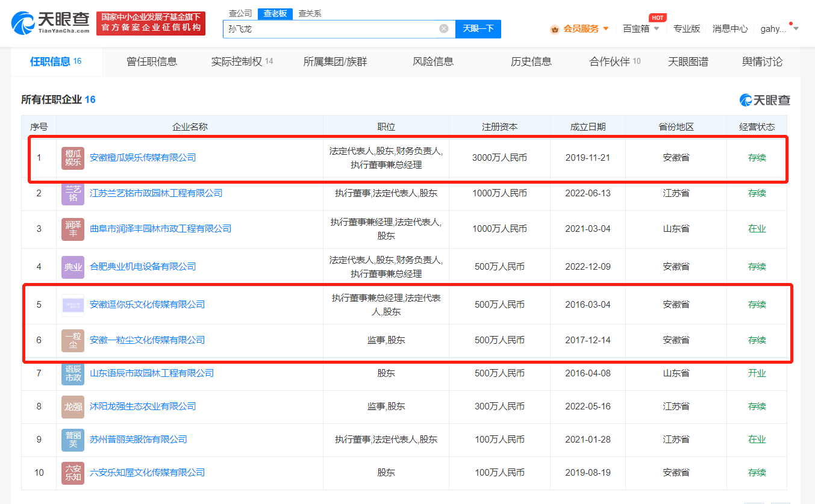Click the 典业 company logo icon

pos(73,267)
